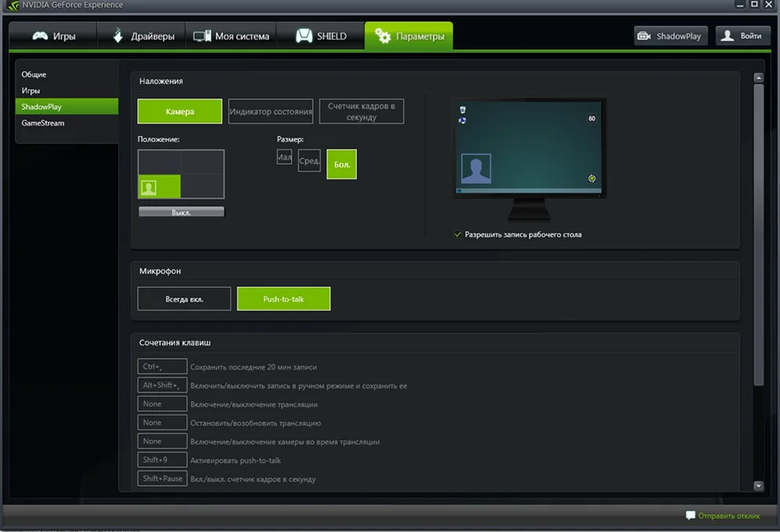Click the SHIELD controller icon
The height and width of the screenshot is (532, 780).
tap(304, 36)
